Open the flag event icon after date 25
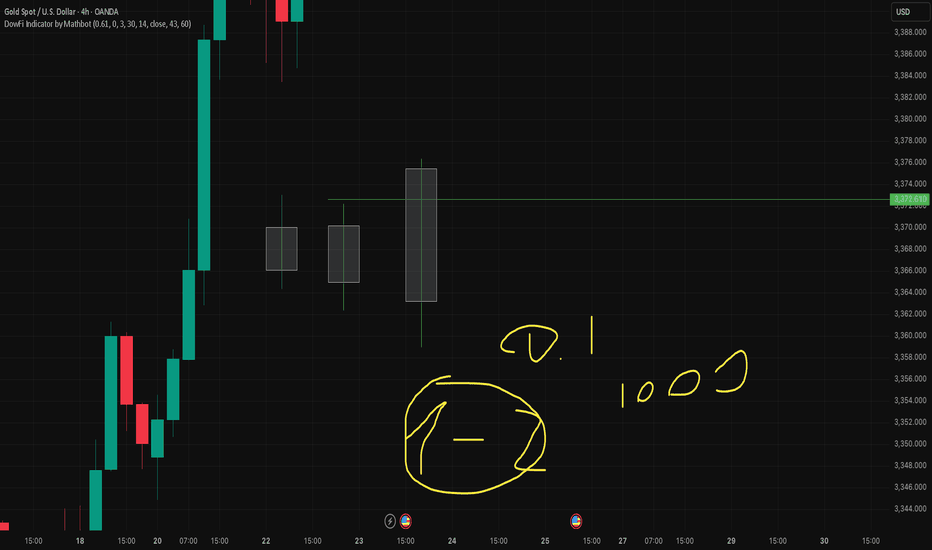Viewport: 932px width, 550px height. (576, 521)
